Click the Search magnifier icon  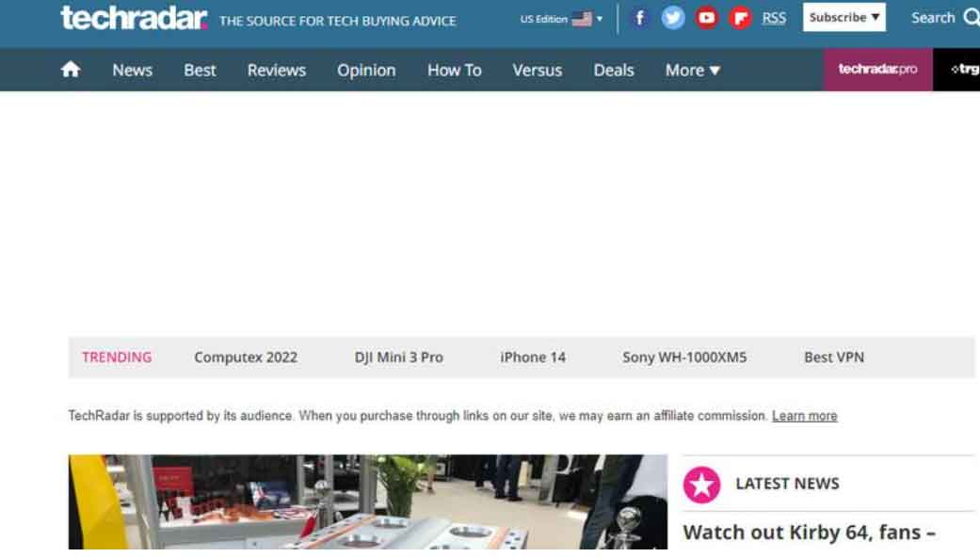click(x=971, y=18)
